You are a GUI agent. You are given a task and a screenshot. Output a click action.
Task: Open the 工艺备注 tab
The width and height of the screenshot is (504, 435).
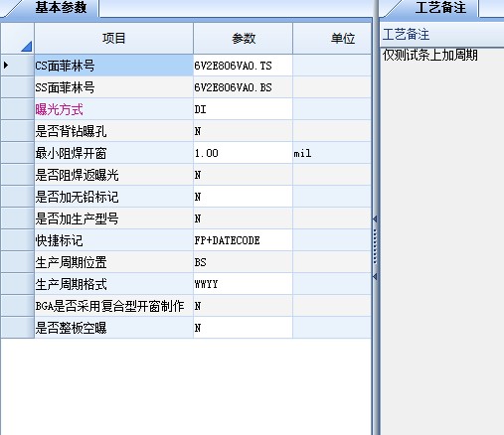[440, 8]
